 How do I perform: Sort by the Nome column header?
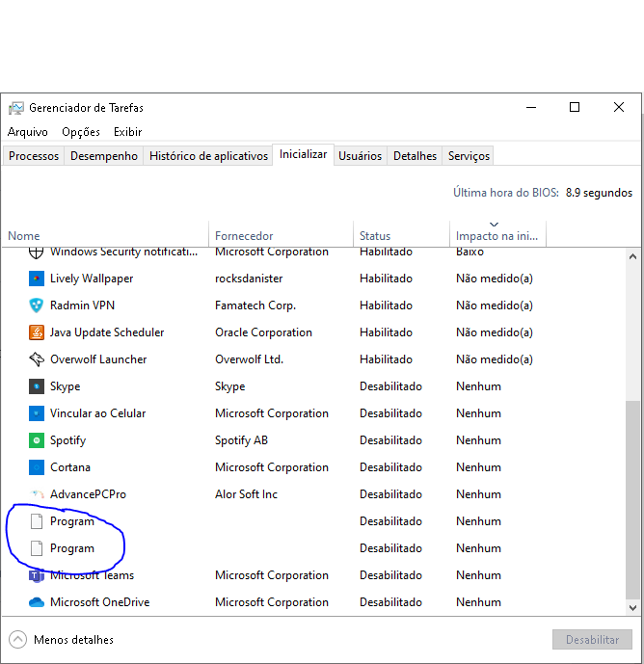(x=105, y=235)
